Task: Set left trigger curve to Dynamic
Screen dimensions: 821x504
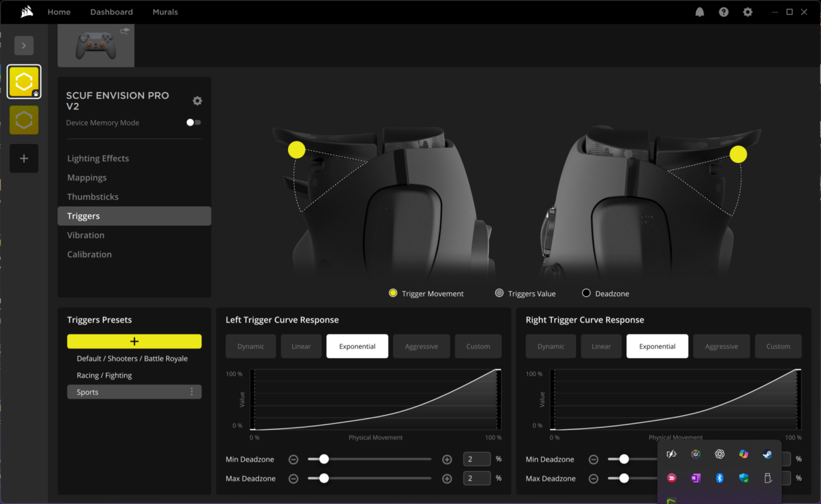Action: tap(251, 346)
